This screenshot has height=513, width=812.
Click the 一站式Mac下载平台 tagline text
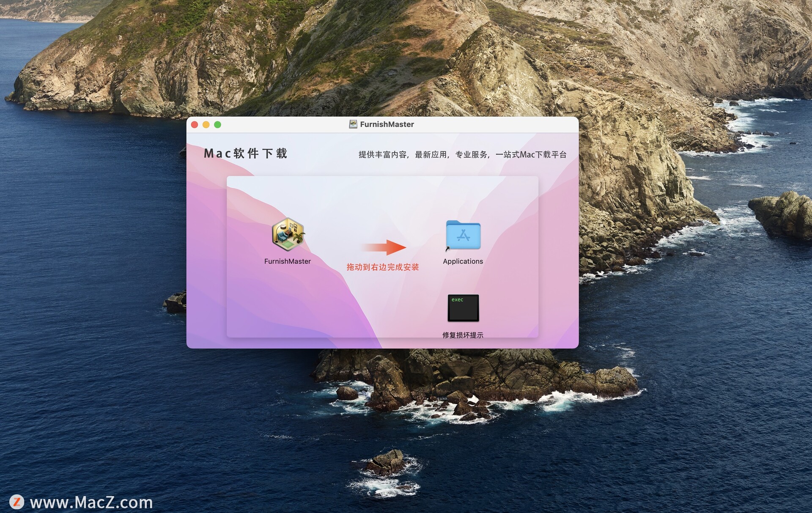[531, 155]
